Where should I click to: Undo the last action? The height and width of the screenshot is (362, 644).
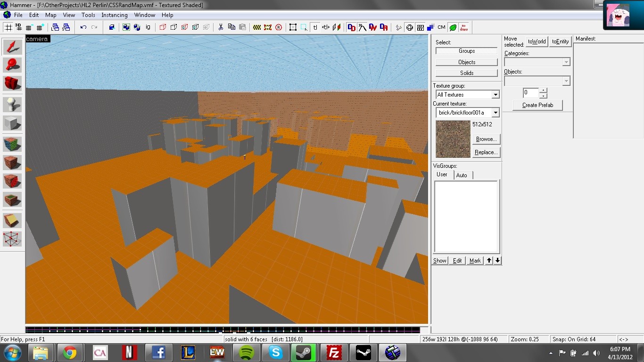pyautogui.click(x=83, y=27)
